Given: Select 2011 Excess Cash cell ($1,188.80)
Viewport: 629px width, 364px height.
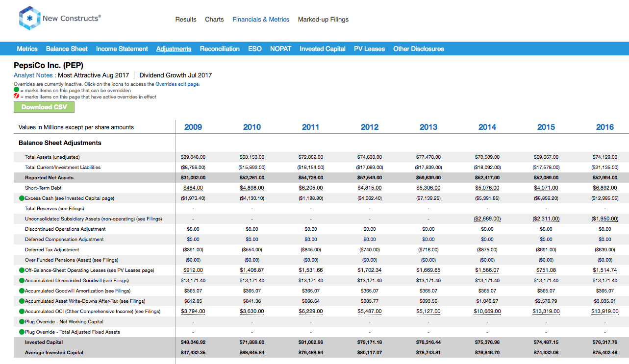Looking at the screenshot, I should tap(311, 198).
